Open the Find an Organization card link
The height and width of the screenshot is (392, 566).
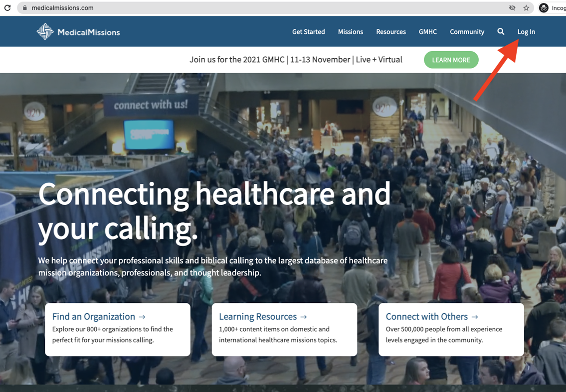tap(99, 317)
